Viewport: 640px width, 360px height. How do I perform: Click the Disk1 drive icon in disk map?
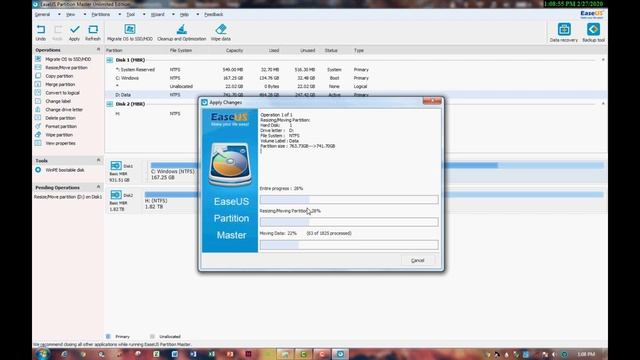pos(116,166)
